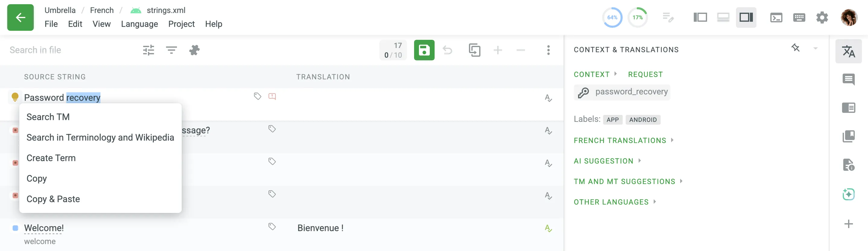868x251 pixels.
Task: Open the comments panel in right sidebar
Action: [848, 80]
